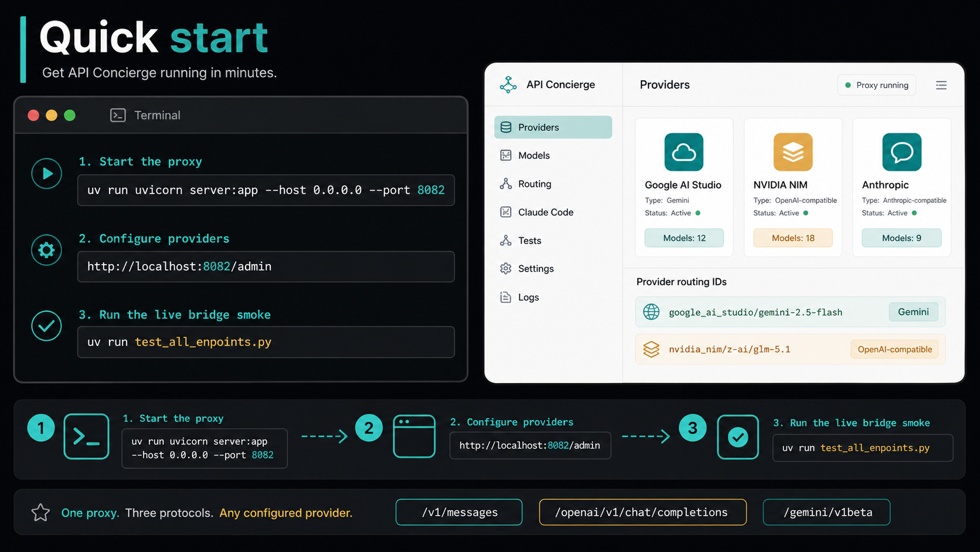Click the Gemini tag on routing row
Screen dimensions: 980x552
913,311
